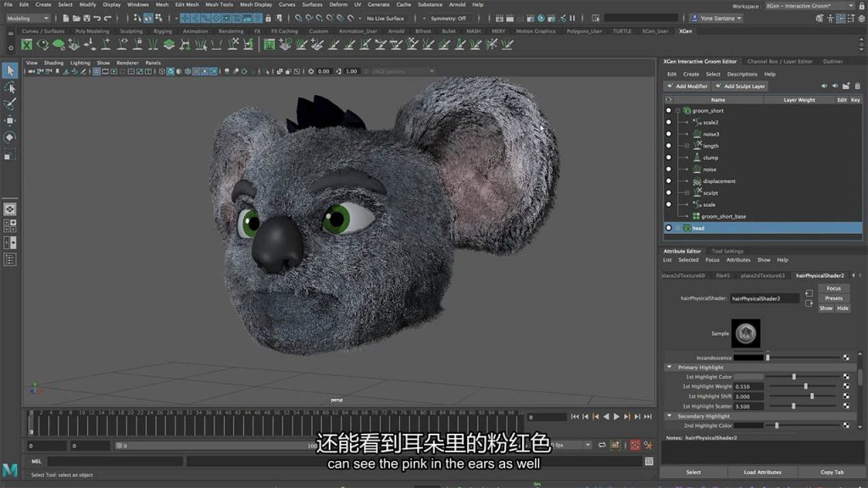868x488 pixels.
Task: Collapse the Primary Highlight section
Action: click(x=670, y=368)
